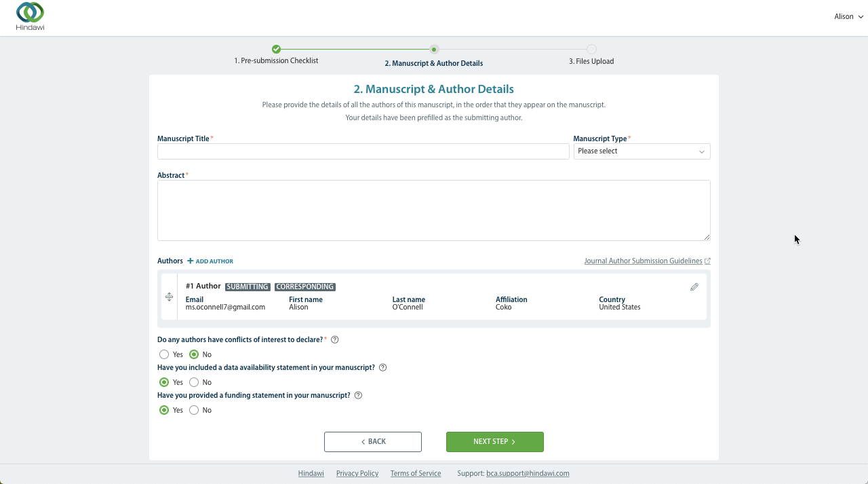Click last name value O'Connell
The height and width of the screenshot is (484, 868).
[408, 307]
